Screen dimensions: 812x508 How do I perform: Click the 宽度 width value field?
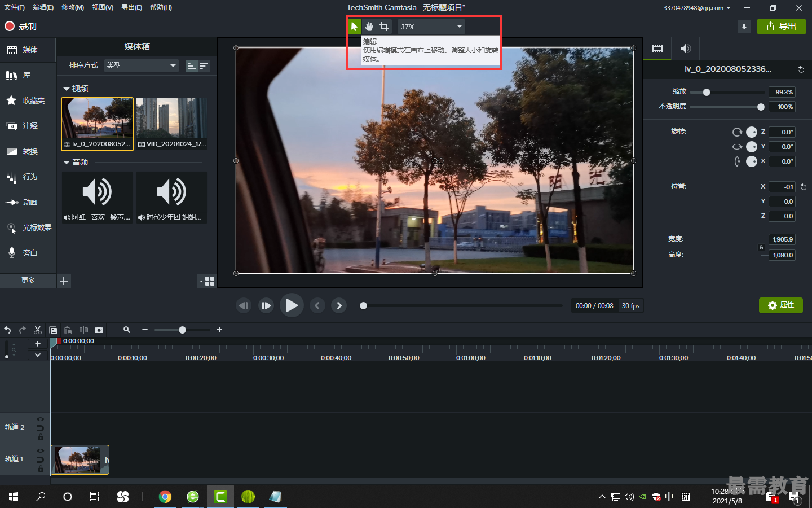(782, 239)
